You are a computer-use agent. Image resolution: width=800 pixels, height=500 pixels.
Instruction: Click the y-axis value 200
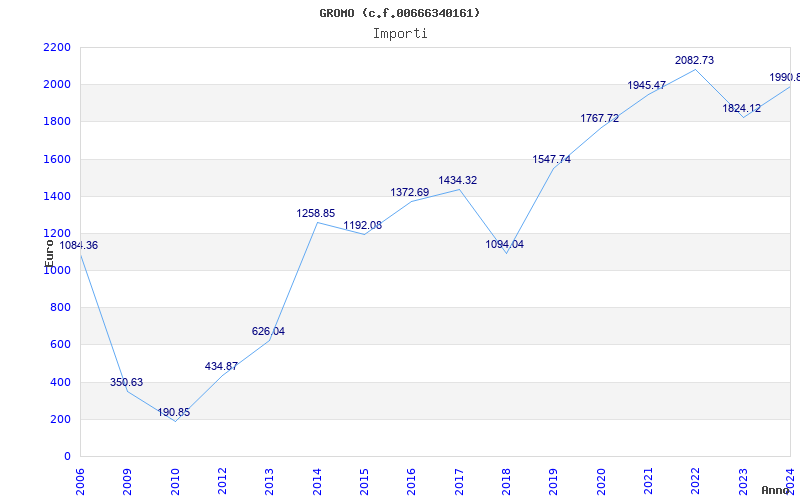(60, 419)
